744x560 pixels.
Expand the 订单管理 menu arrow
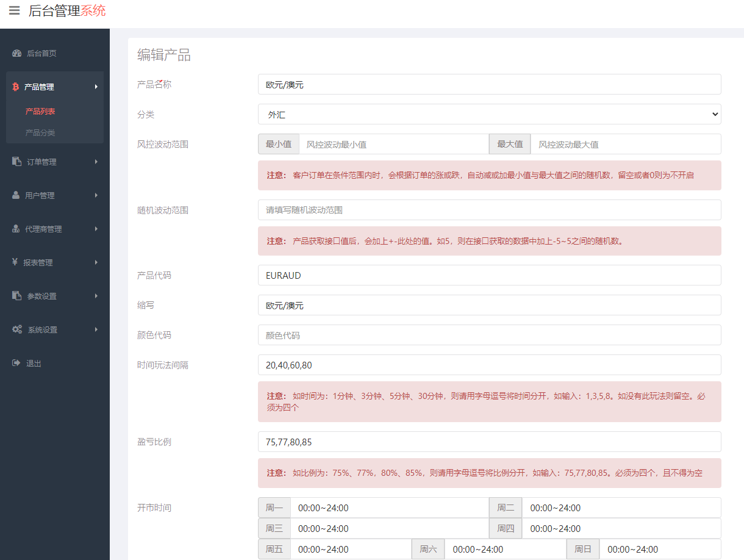[96, 162]
